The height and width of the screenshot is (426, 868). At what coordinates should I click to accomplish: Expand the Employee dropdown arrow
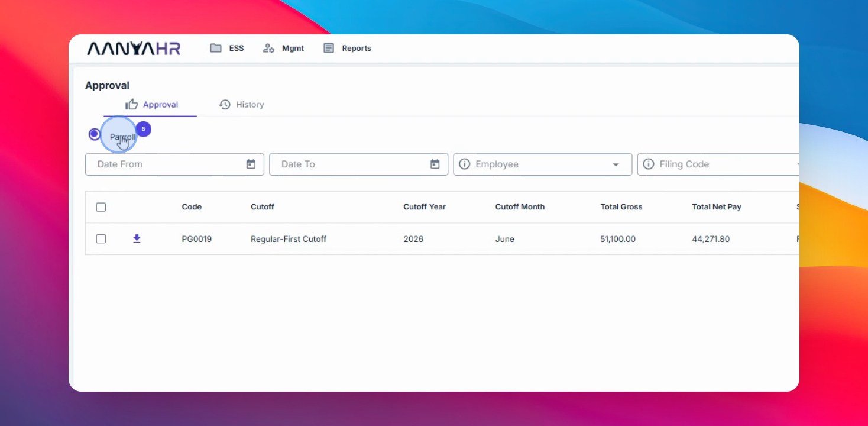616,164
